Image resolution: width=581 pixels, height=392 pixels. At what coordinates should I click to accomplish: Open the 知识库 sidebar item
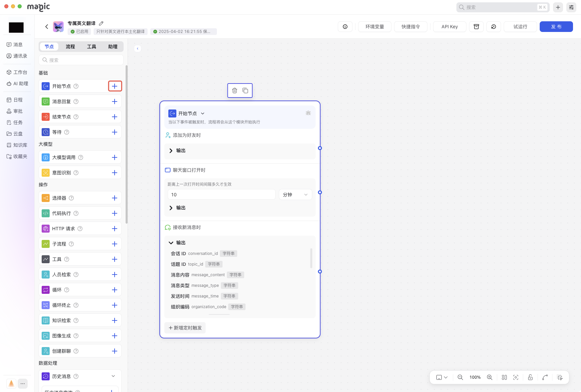(x=17, y=145)
